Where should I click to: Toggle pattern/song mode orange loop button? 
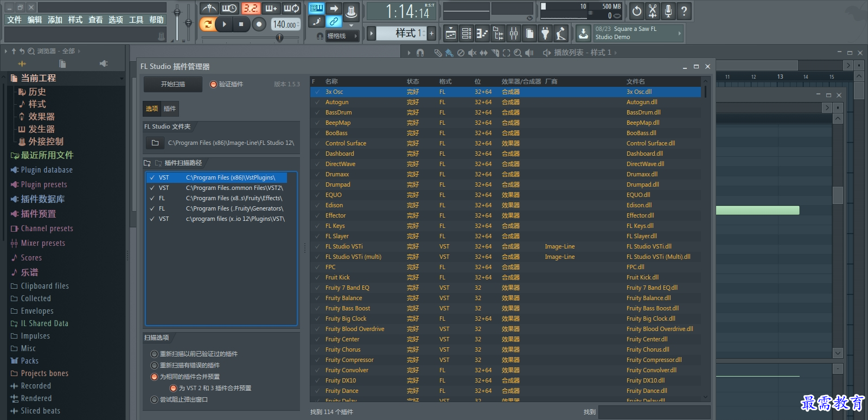[x=207, y=24]
